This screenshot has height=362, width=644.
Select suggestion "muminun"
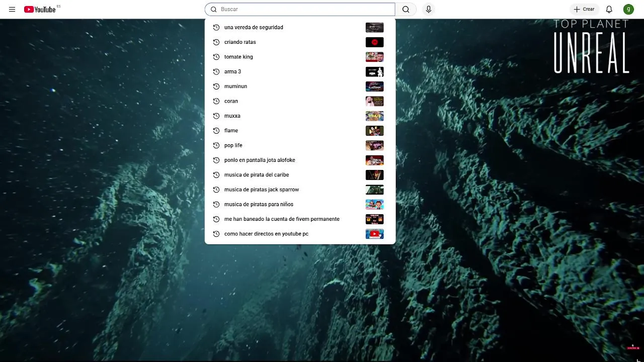coord(300,86)
